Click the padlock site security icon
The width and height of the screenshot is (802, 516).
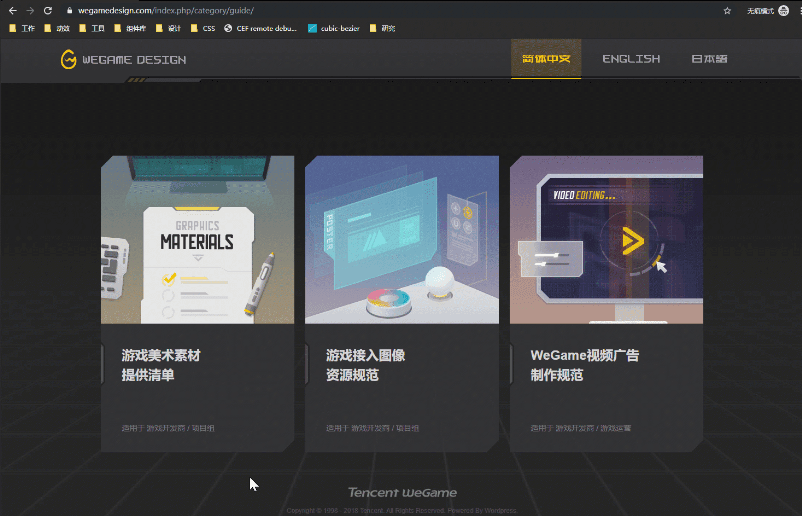click(70, 10)
